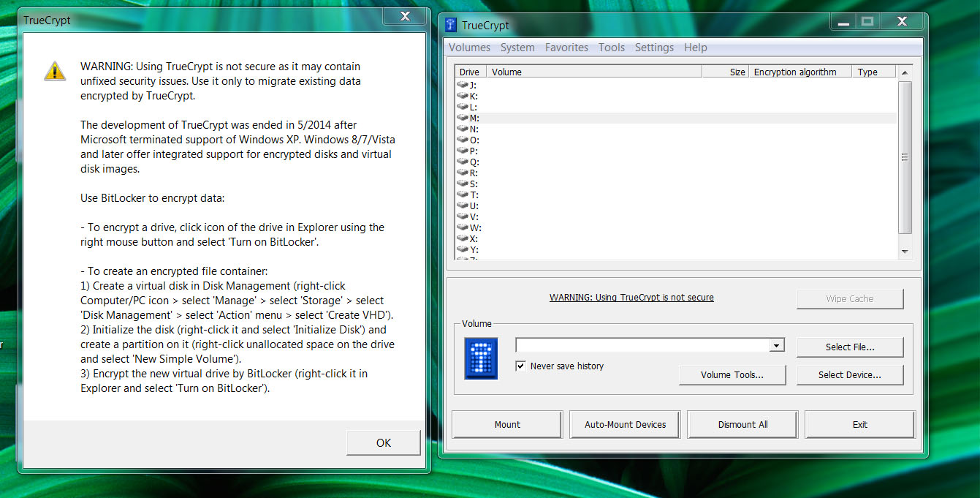980x498 pixels.
Task: Open the Help menu
Action: [696, 48]
